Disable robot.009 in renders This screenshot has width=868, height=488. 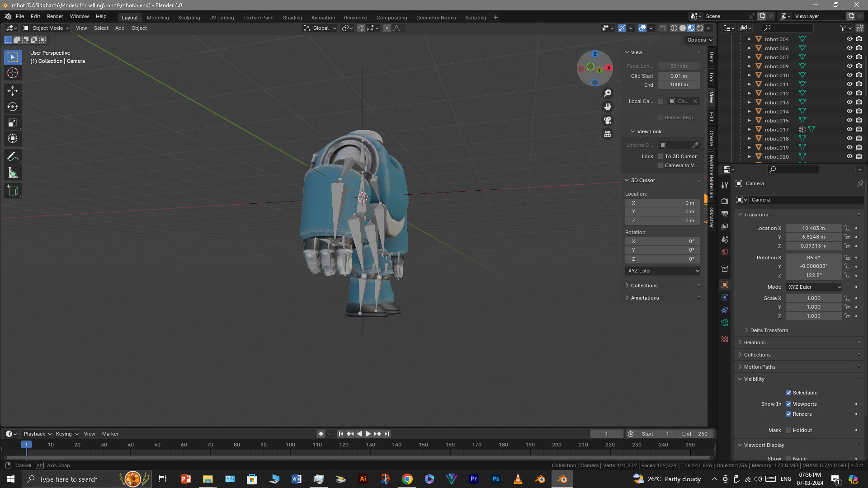[x=859, y=66]
